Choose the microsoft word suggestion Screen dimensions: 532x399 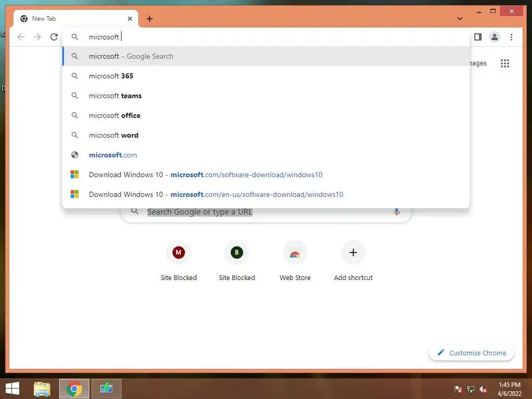click(267, 135)
